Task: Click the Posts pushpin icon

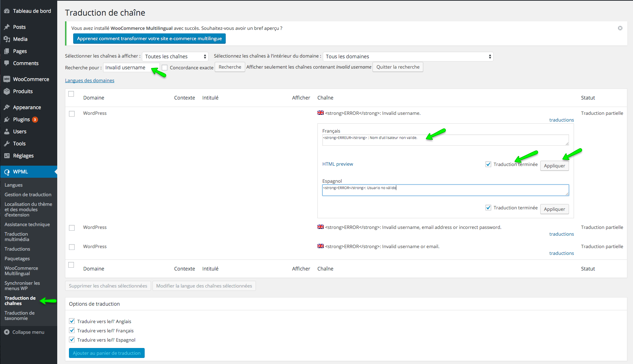Action: pos(7,27)
